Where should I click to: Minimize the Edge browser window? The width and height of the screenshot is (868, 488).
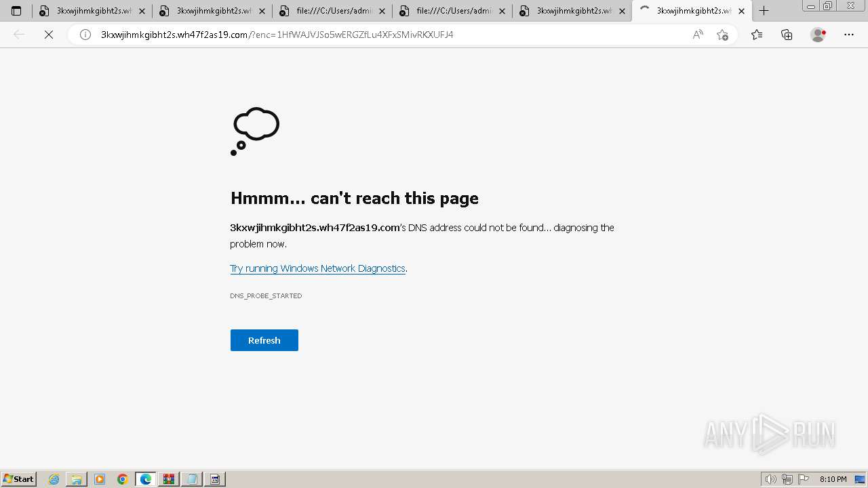tap(811, 6)
